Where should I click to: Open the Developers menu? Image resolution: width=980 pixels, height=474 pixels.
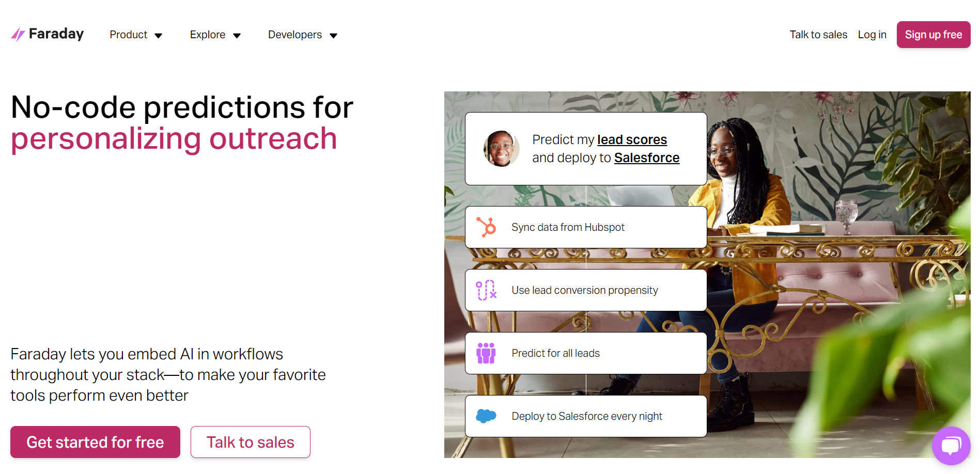tap(295, 35)
